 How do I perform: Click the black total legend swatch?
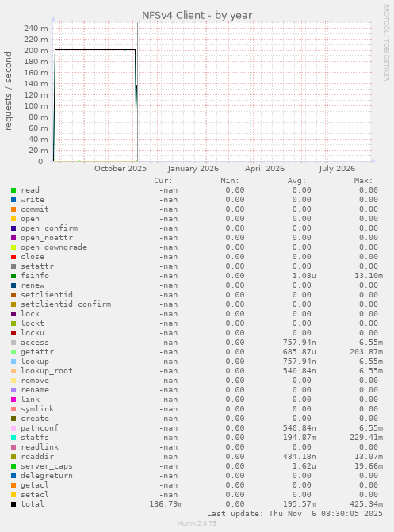point(13,504)
